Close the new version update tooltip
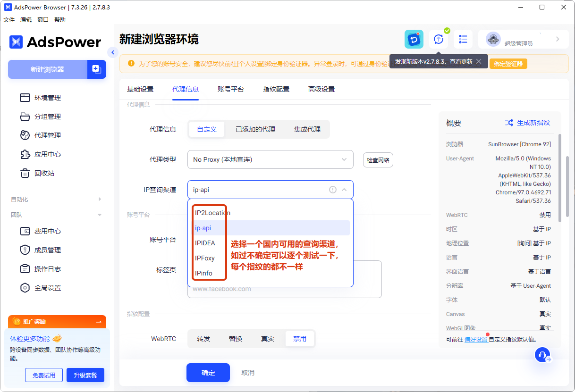575x392 pixels. tap(479, 61)
